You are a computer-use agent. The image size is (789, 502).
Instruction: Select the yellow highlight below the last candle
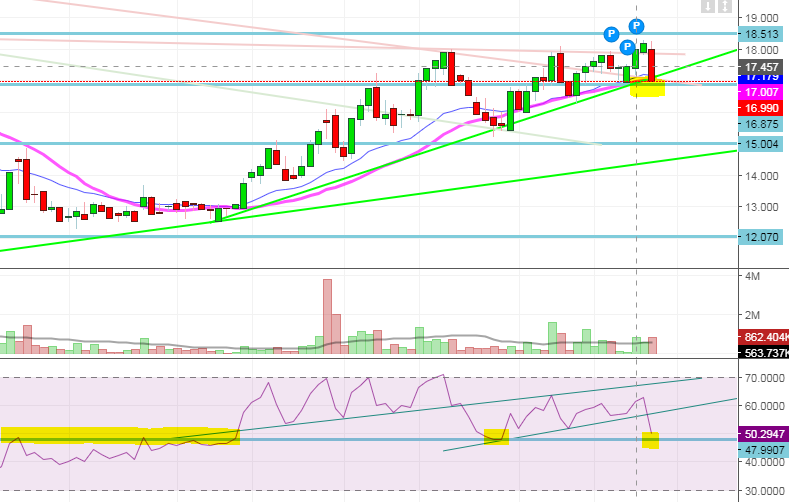648,88
